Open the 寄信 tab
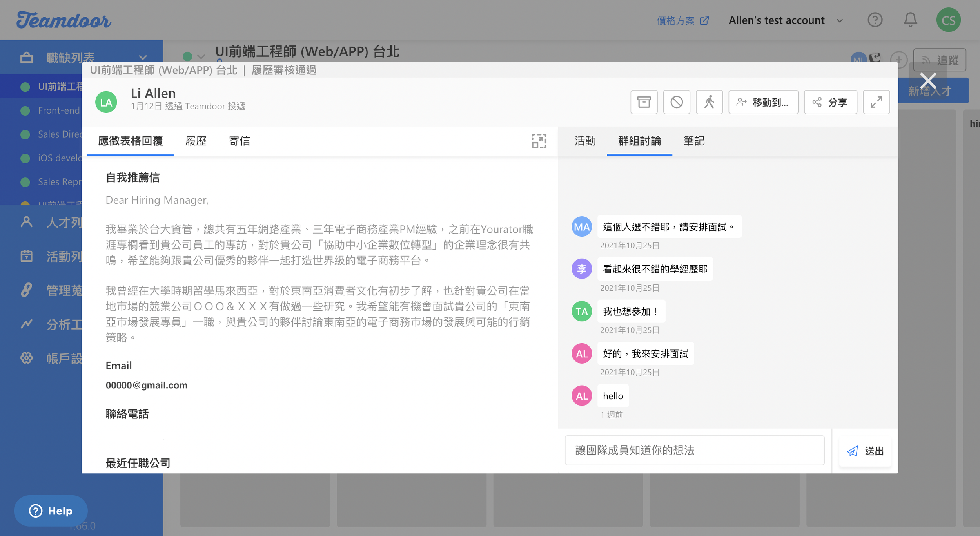The width and height of the screenshot is (980, 536). point(239,141)
